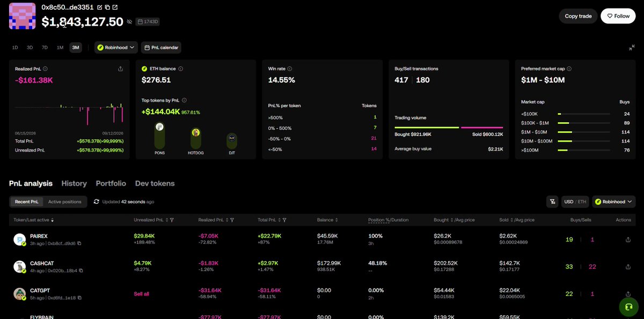
Task: Open the PnL calendar
Action: [161, 48]
